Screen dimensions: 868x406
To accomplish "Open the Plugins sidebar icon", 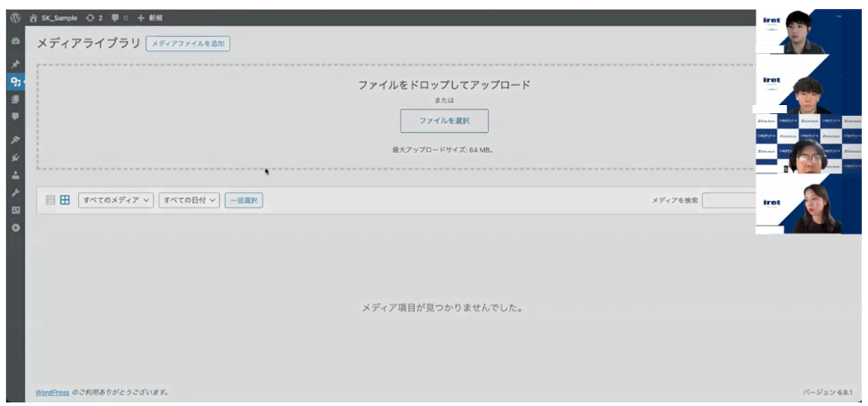I will click(15, 157).
